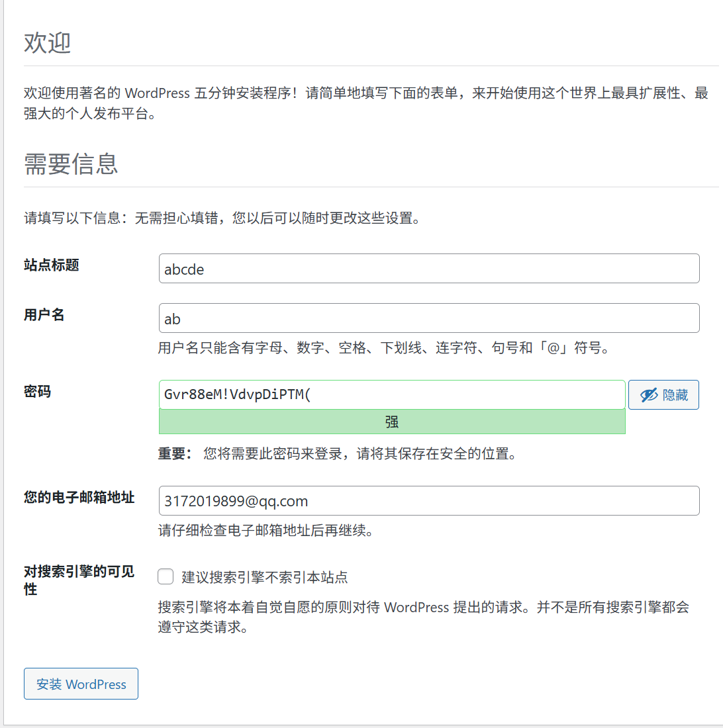Click the 欢迎 heading
Screen dimensions: 723x728
click(x=48, y=43)
